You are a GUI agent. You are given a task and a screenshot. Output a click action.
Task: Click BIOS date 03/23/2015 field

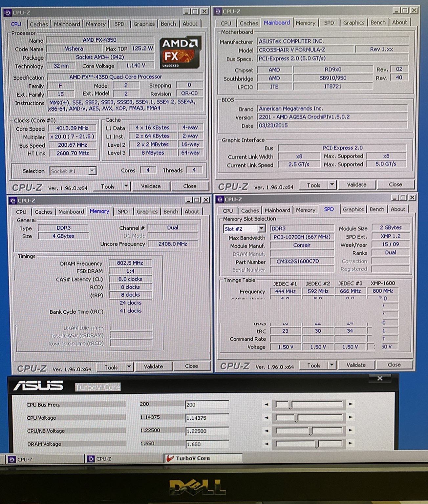coord(332,125)
